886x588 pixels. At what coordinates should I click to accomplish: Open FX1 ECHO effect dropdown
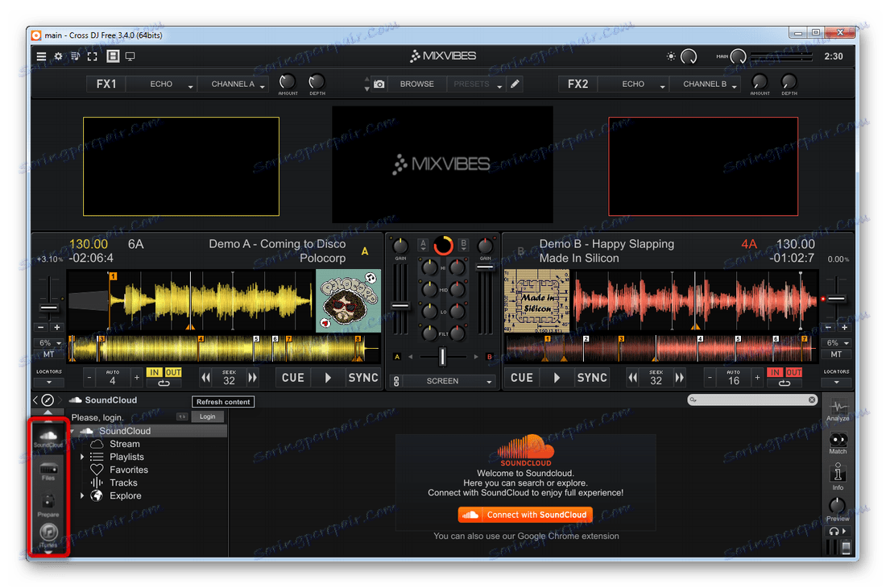point(162,84)
